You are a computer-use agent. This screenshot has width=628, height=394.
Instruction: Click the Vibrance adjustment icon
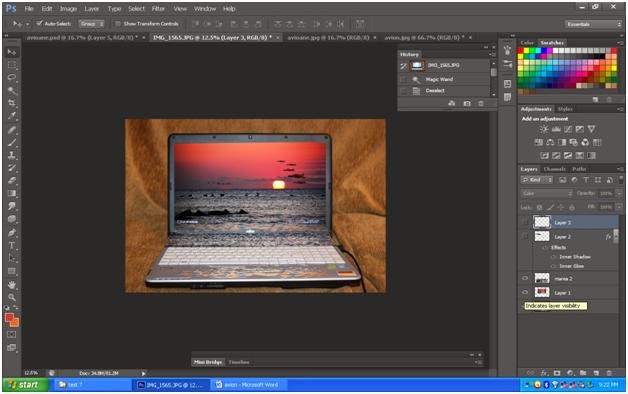coord(591,129)
